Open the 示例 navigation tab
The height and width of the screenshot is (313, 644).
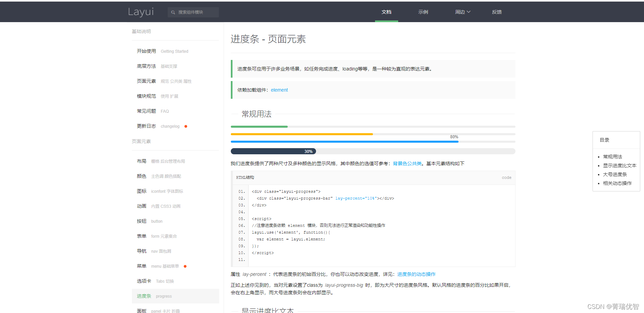point(423,12)
